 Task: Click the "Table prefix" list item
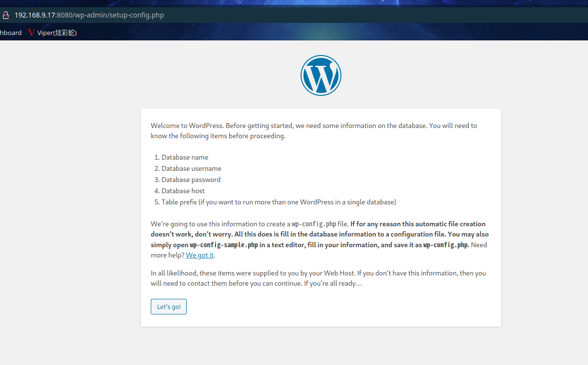pyautogui.click(x=279, y=202)
